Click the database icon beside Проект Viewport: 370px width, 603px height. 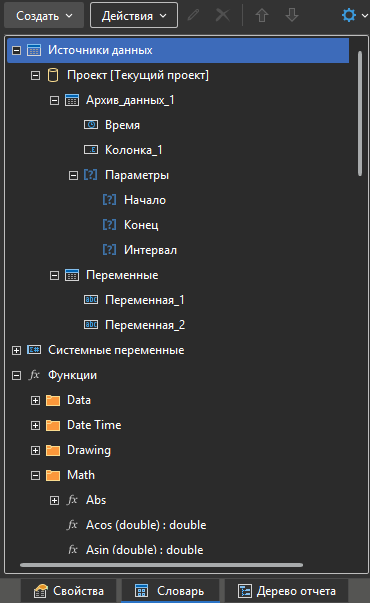[53, 75]
